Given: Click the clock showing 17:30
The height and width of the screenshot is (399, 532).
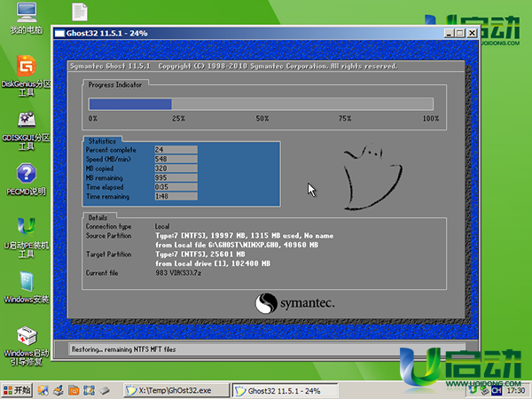Looking at the screenshot, I should (516, 390).
